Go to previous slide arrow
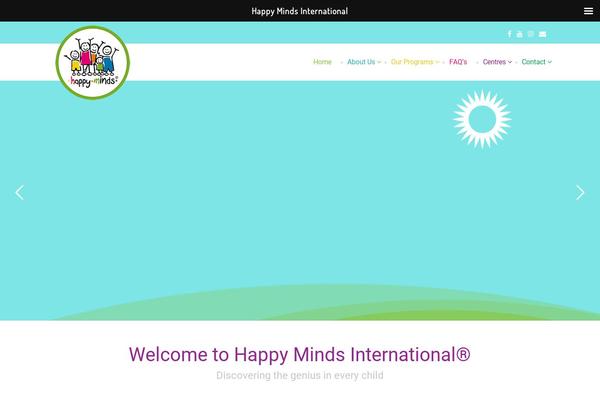 19,193
